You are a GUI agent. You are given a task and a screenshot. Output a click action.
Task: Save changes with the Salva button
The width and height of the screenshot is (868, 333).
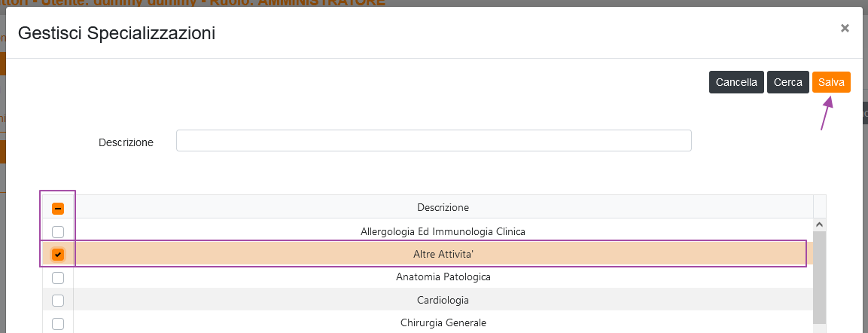coord(831,82)
